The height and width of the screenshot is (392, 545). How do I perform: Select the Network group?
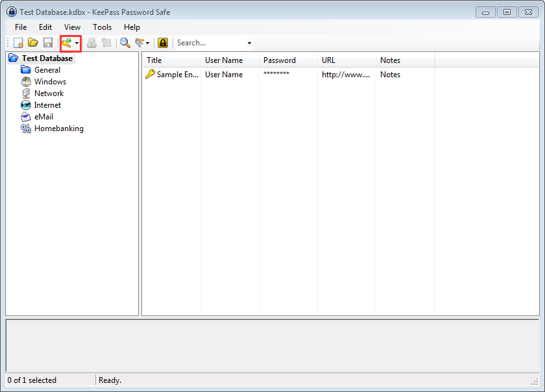click(49, 93)
